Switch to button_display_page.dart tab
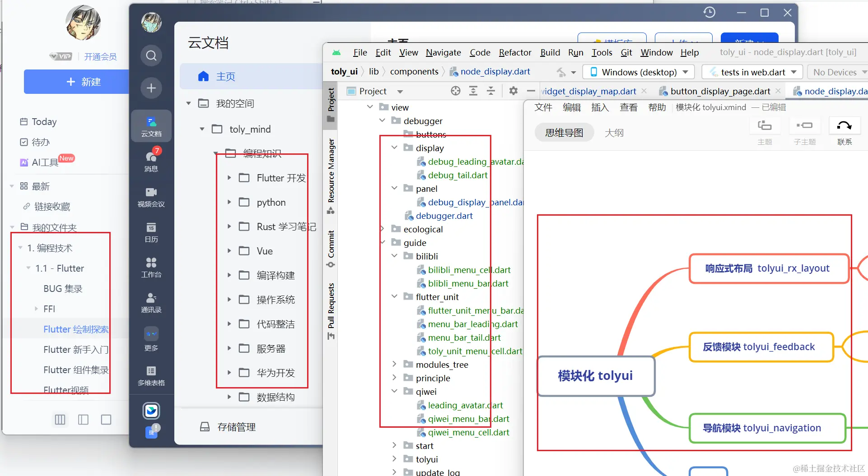 point(720,91)
